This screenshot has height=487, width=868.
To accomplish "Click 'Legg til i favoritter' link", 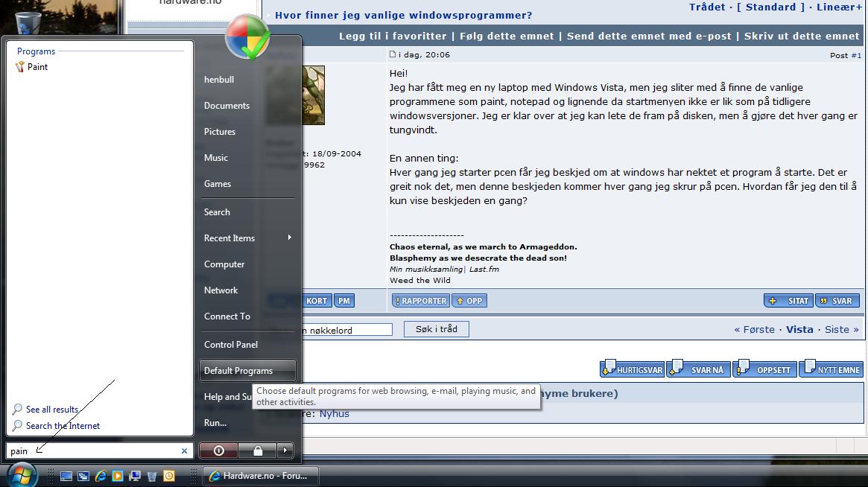I will point(393,36).
